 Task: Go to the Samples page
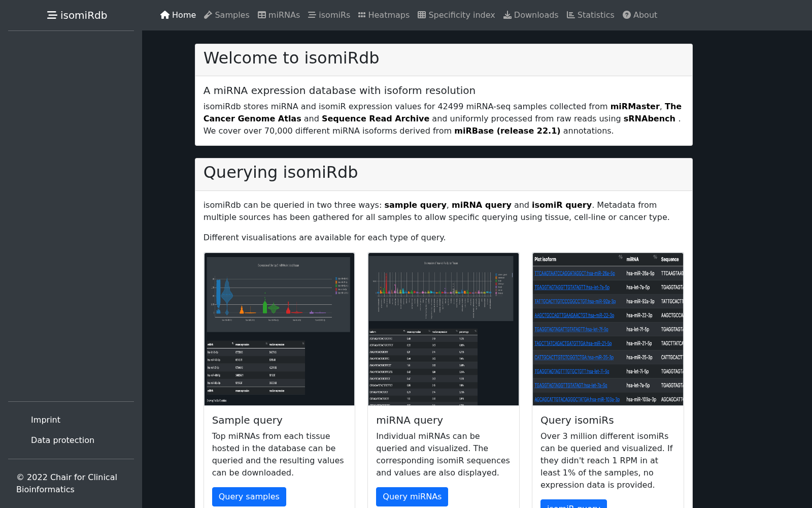coord(227,15)
